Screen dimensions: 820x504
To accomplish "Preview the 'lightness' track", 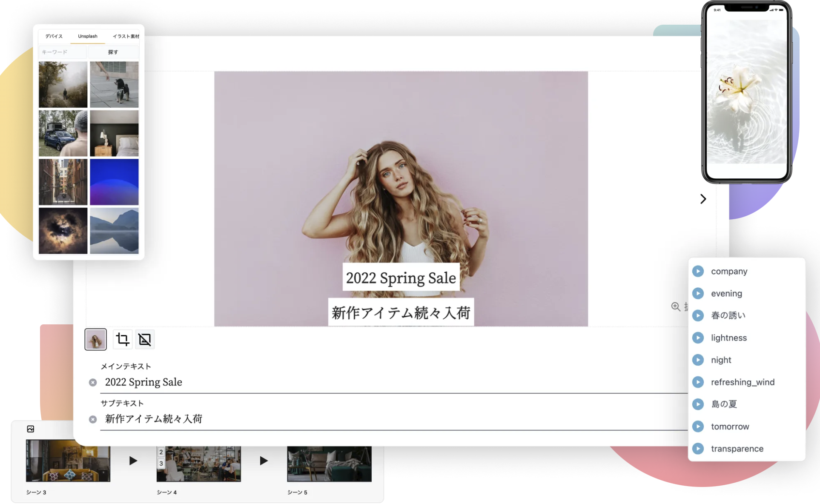I will [698, 338].
